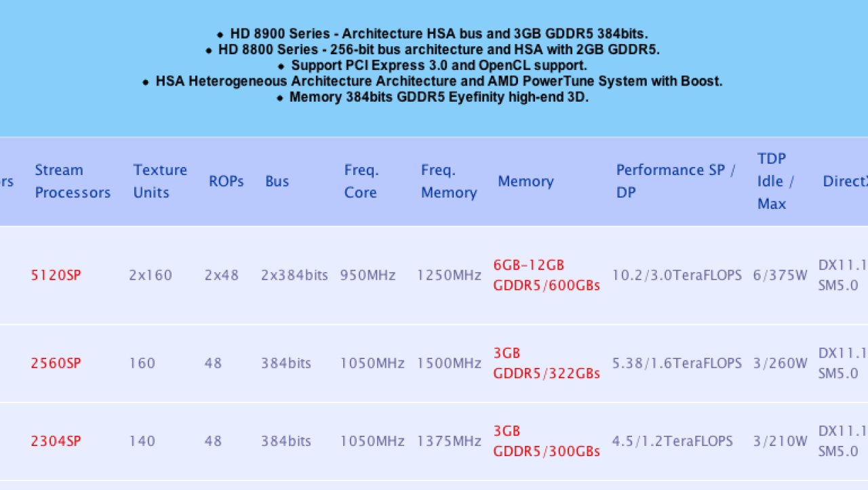
Task: Click the ROPs column header
Action: pyautogui.click(x=226, y=181)
